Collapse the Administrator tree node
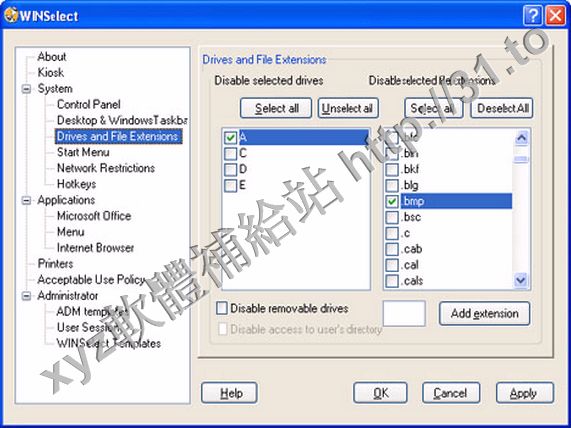The width and height of the screenshot is (571, 428). [26, 296]
